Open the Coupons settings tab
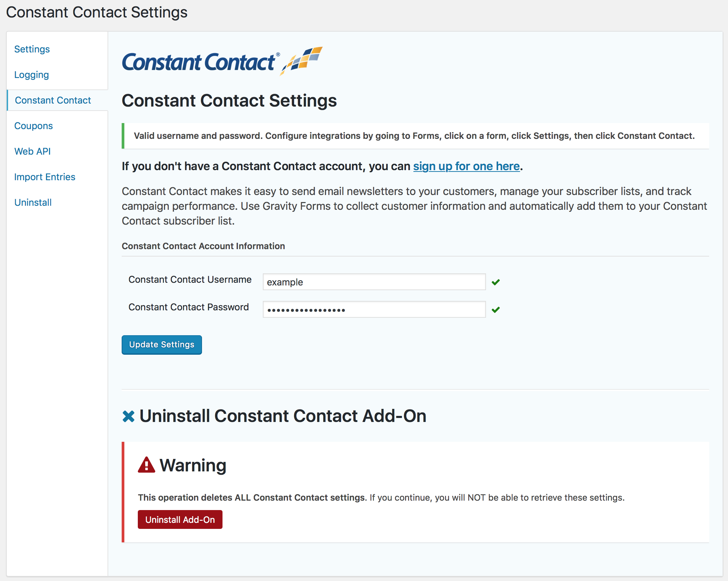Image resolution: width=728 pixels, height=581 pixels. click(33, 126)
